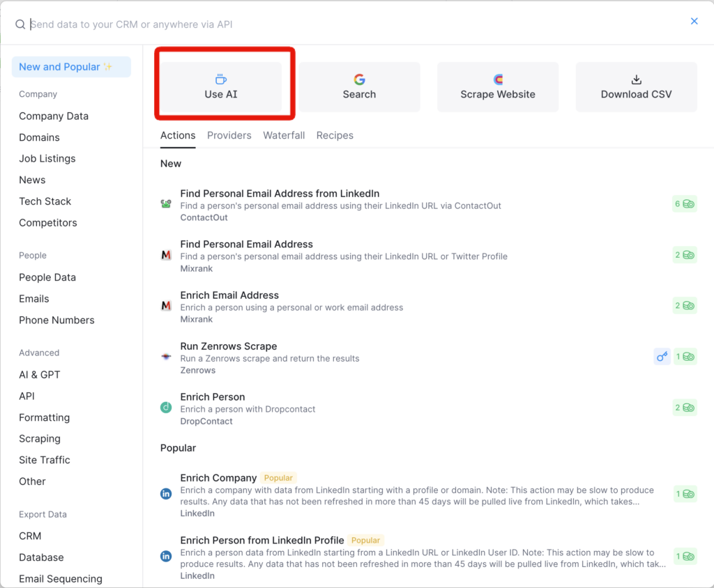Select Enrich Person from LinkedIn Profile action

pyautogui.click(x=429, y=557)
